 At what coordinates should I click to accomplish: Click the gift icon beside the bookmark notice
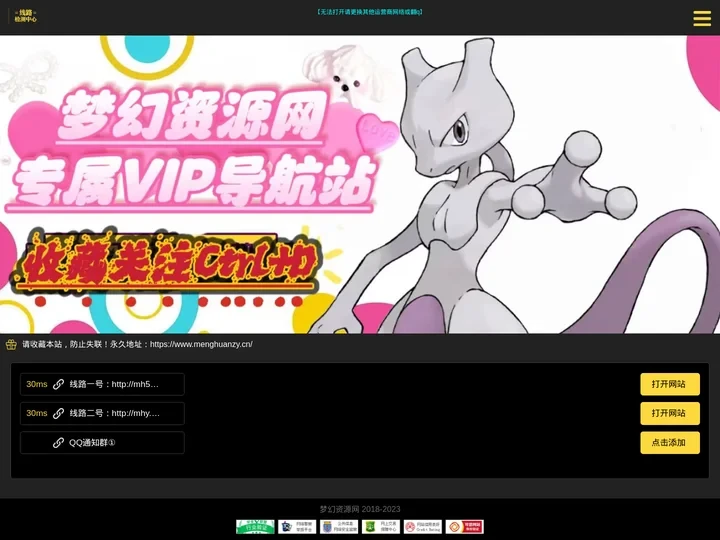coord(11,344)
